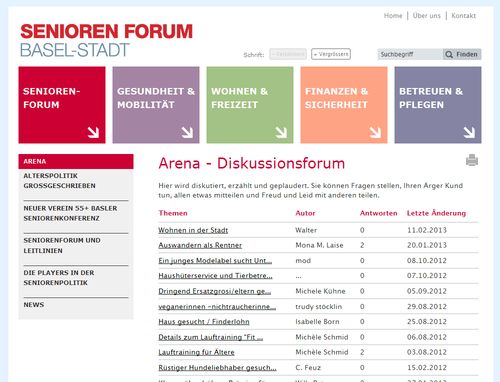Click the arrow on Gesundheit & Mobilität tile

(x=187, y=132)
